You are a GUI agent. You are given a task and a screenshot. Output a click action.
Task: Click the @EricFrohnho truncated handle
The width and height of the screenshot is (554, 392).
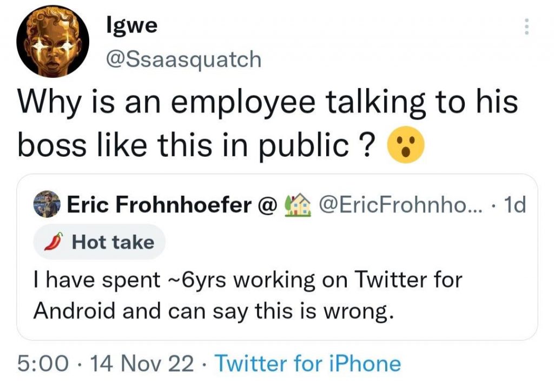[x=400, y=204]
